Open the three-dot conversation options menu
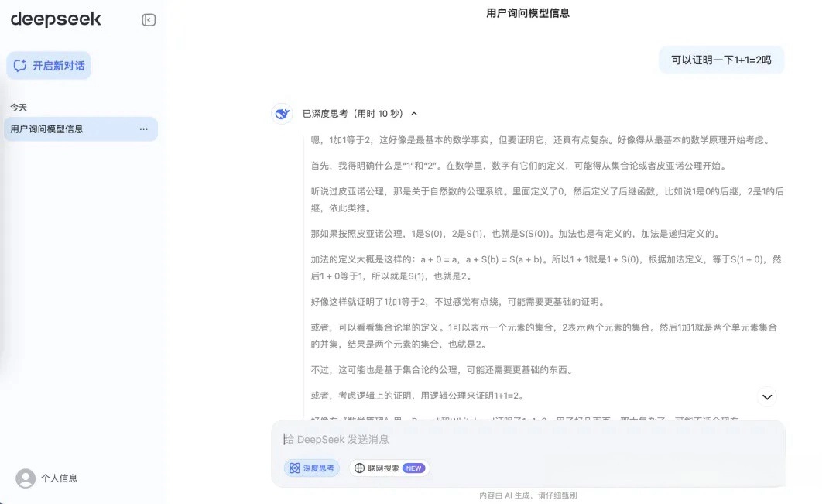 pos(143,129)
